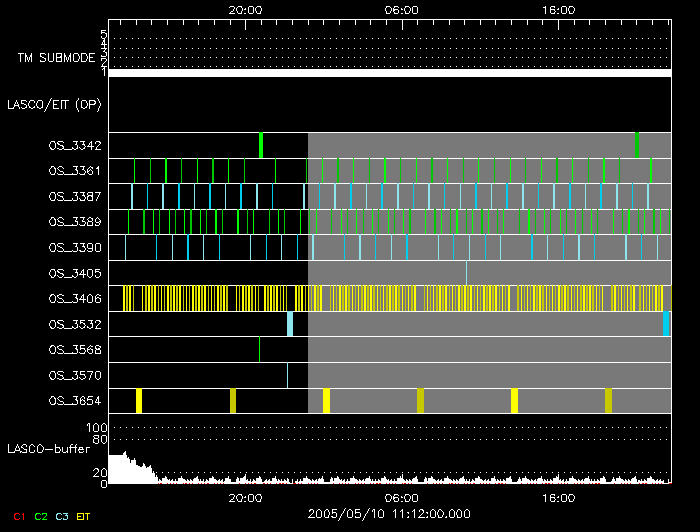This screenshot has height=532, width=700.
Task: Click the second green bar in OS_3342 row
Action: [x=637, y=145]
